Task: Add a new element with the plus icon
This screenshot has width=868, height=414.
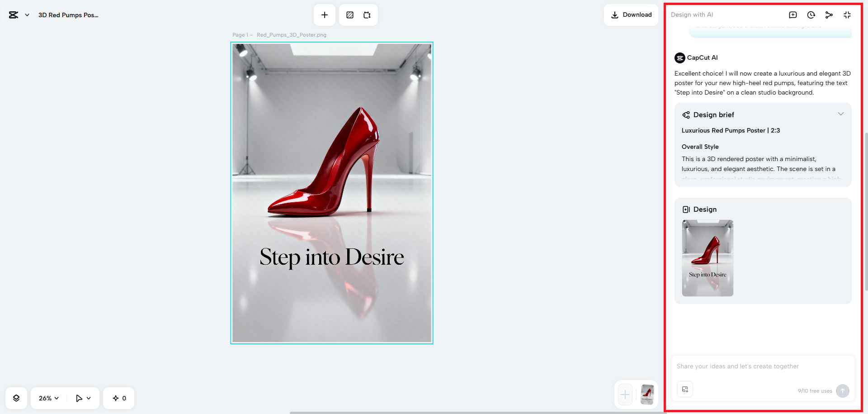Action: [x=325, y=14]
